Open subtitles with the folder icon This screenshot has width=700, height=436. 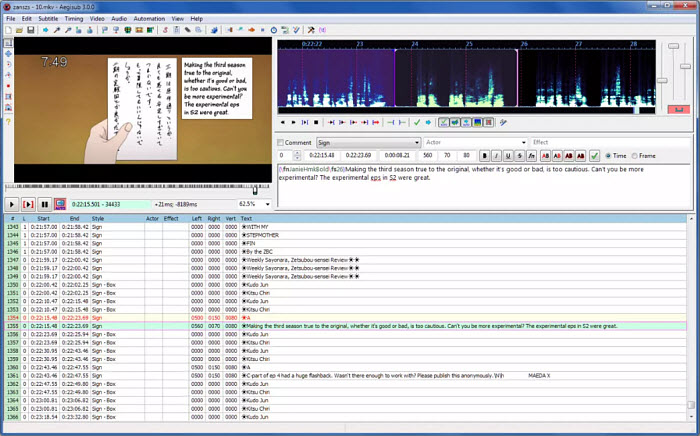click(x=19, y=30)
